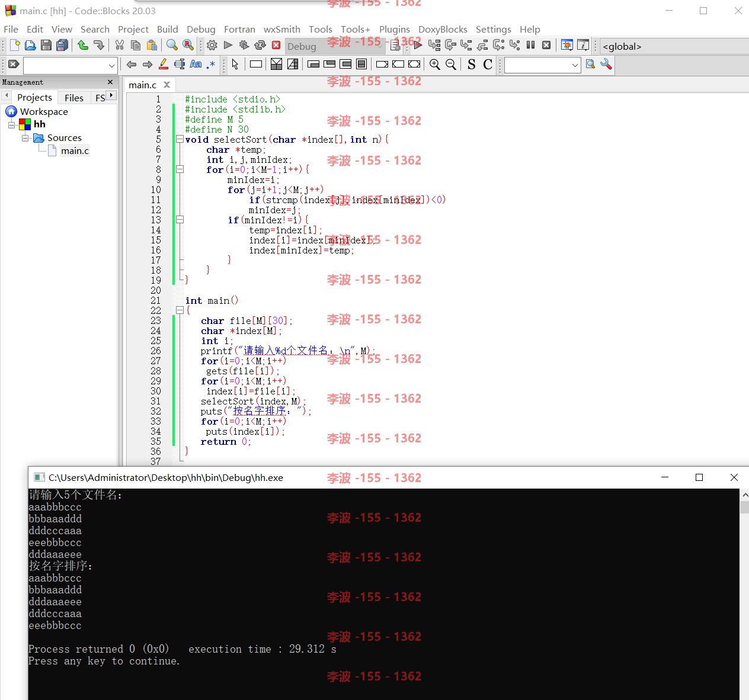Fold the selectSort function at line 5

tap(180, 140)
